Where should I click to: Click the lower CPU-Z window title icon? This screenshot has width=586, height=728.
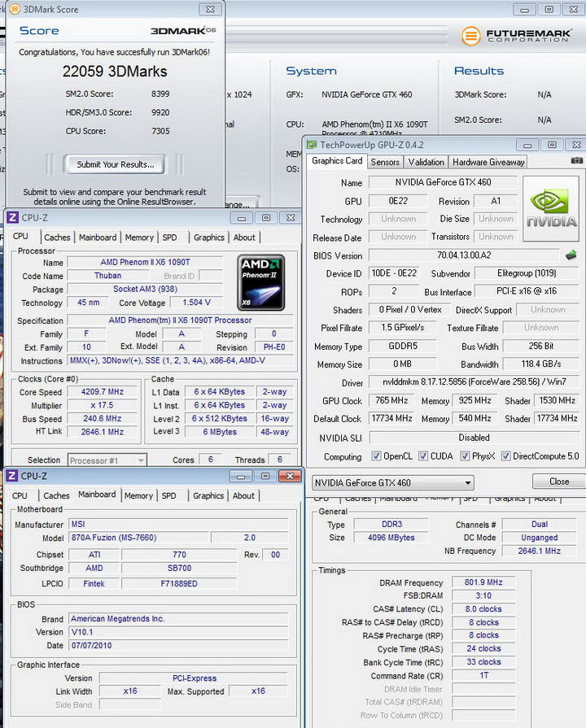click(12, 475)
